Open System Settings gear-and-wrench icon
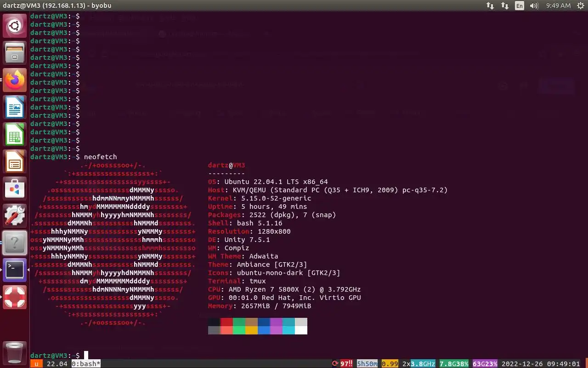The image size is (588, 368). point(15,216)
